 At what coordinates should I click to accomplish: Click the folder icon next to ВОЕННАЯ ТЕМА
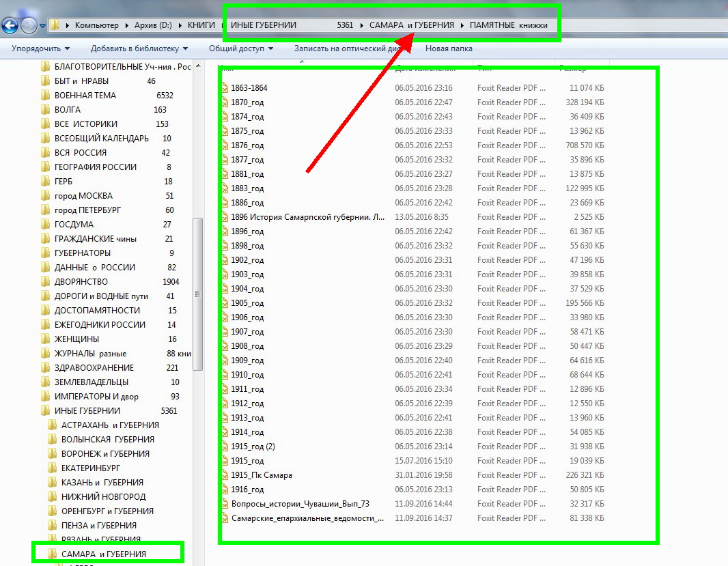[46, 96]
